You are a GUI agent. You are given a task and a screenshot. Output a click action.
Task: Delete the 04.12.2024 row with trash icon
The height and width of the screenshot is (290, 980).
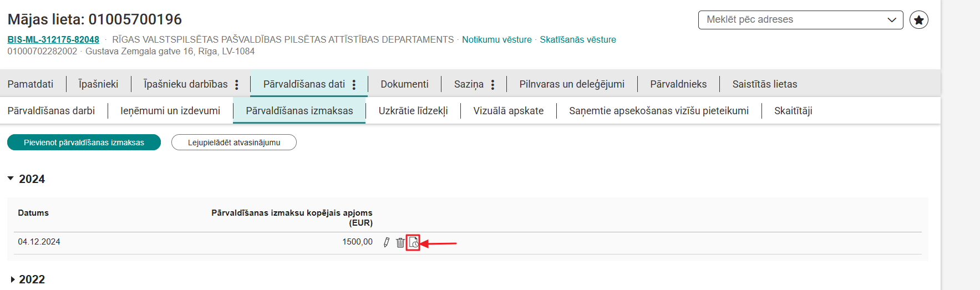point(400,242)
